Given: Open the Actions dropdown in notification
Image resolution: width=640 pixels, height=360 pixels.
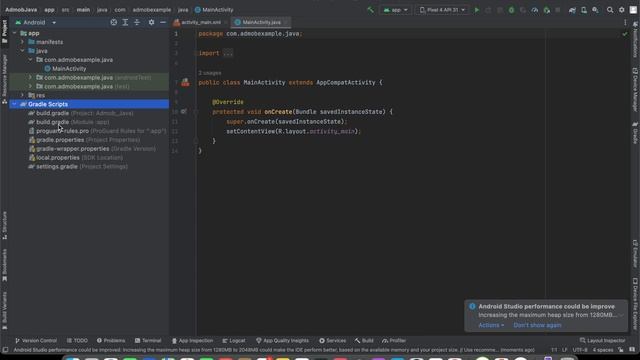Looking at the screenshot, I should click(x=491, y=325).
